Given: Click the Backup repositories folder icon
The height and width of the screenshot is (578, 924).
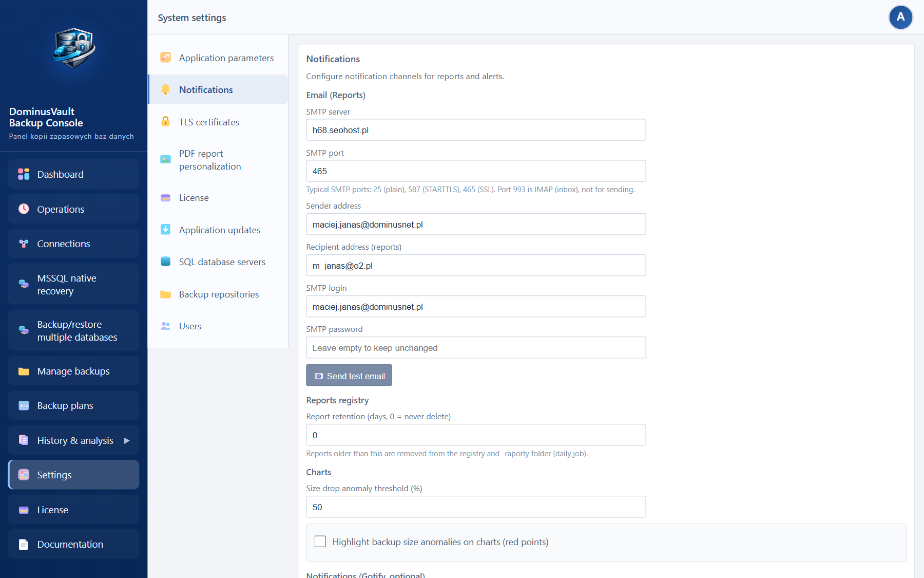Looking at the screenshot, I should (x=165, y=294).
